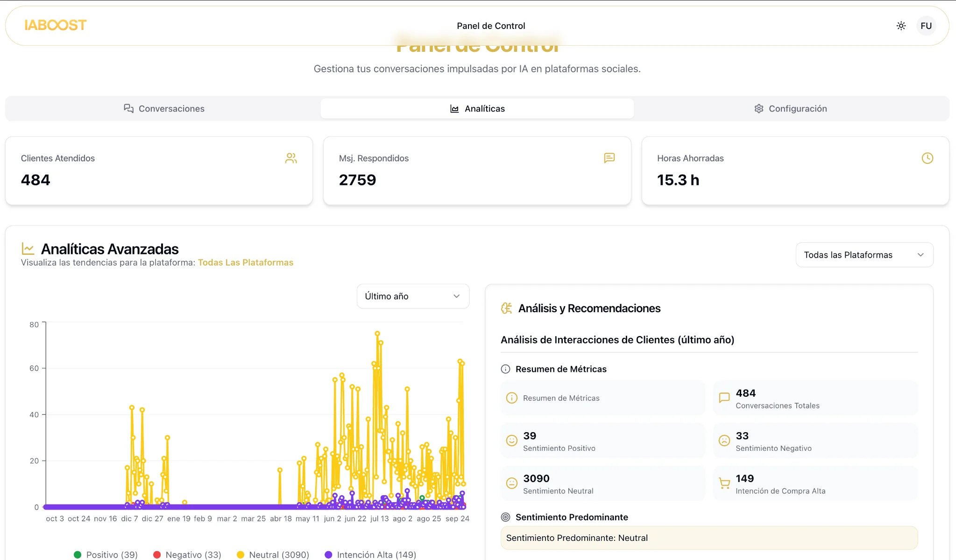956x560 pixels.
Task: Click the IABOOST logo
Action: point(56,25)
